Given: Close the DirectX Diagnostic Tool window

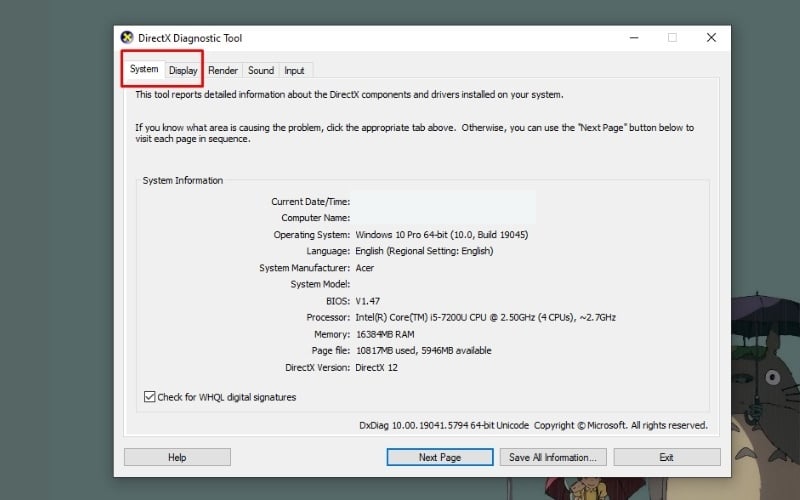Looking at the screenshot, I should pos(711,38).
